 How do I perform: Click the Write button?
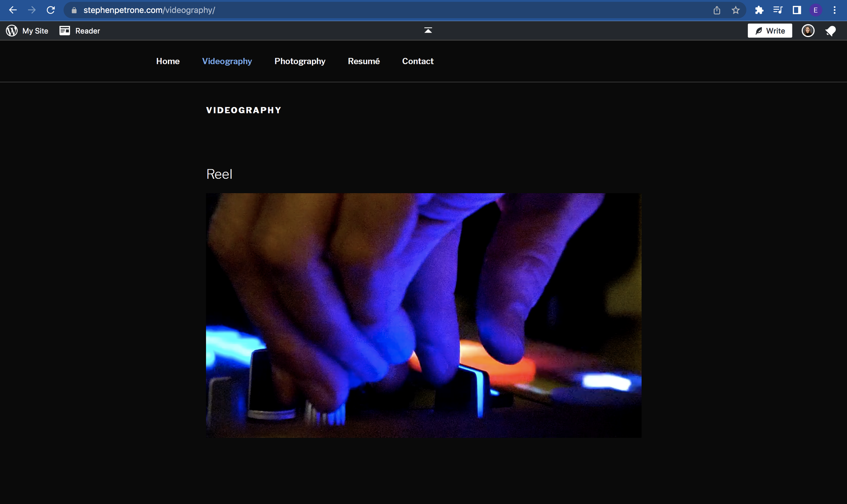[x=769, y=31]
